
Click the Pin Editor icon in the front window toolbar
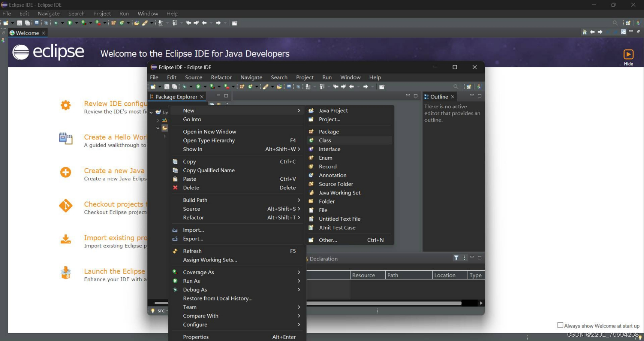tap(382, 87)
